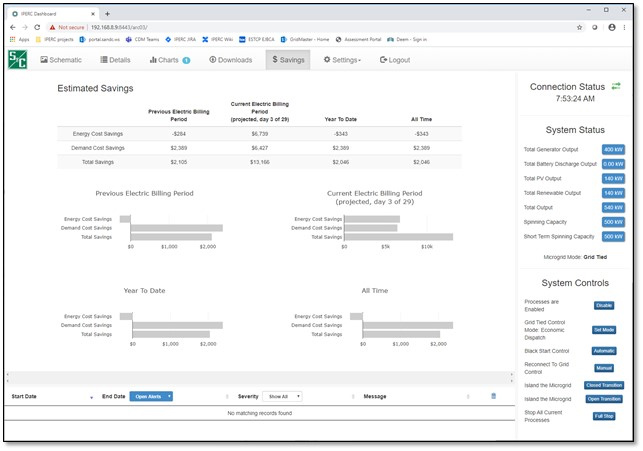Disable the enabled processes
This screenshot has height=451, width=643.
[x=604, y=305]
